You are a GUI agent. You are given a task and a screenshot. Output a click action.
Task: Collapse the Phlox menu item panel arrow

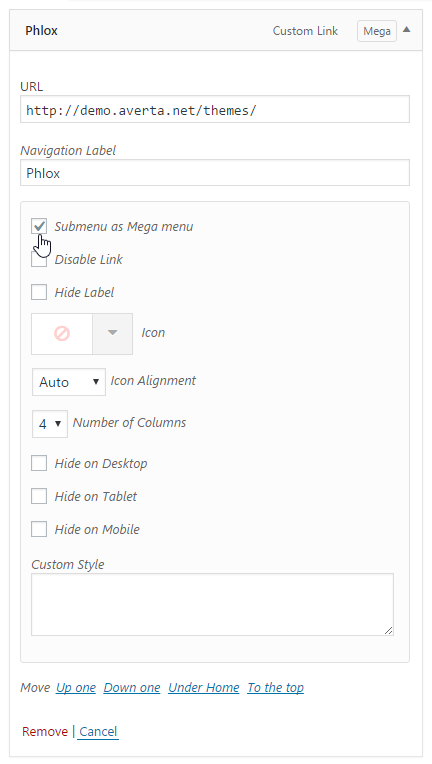coord(407,30)
